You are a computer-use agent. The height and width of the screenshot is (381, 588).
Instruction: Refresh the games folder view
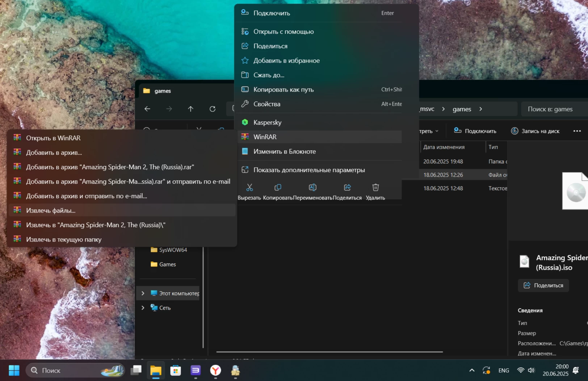pyautogui.click(x=213, y=109)
